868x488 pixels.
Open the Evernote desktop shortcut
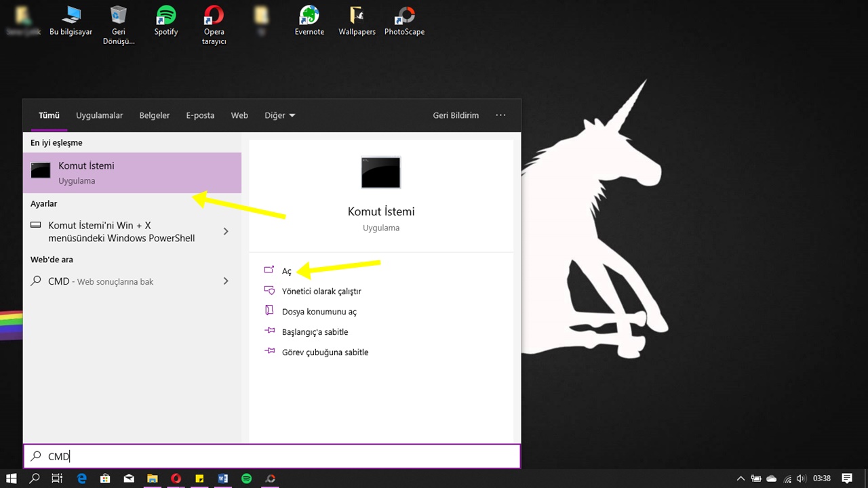coord(309,20)
